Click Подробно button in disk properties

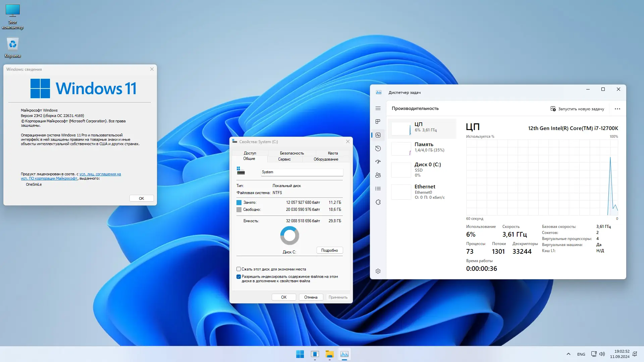point(329,250)
